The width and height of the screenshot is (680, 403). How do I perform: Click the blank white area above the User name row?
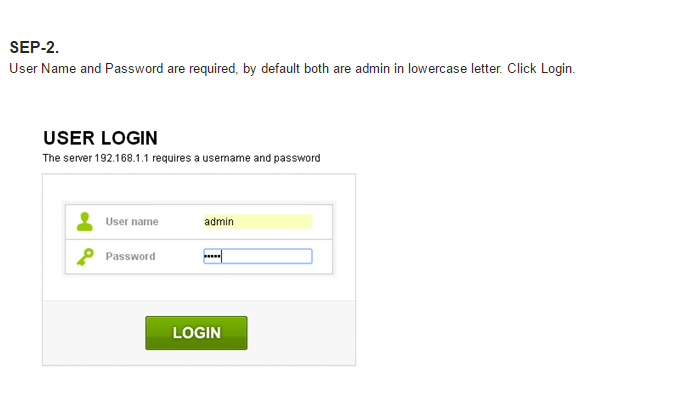coord(199,187)
